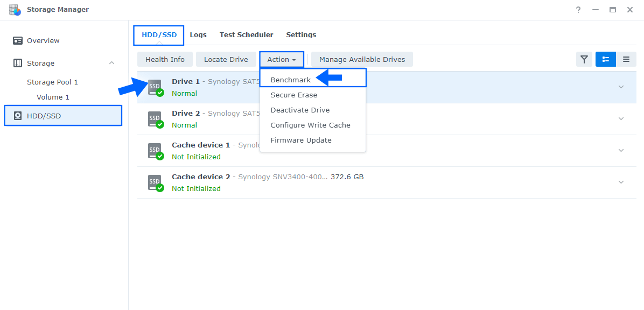Screen dimensions: 644x310
Task: Click the Cache device 1 SSD icon
Action: point(156,151)
